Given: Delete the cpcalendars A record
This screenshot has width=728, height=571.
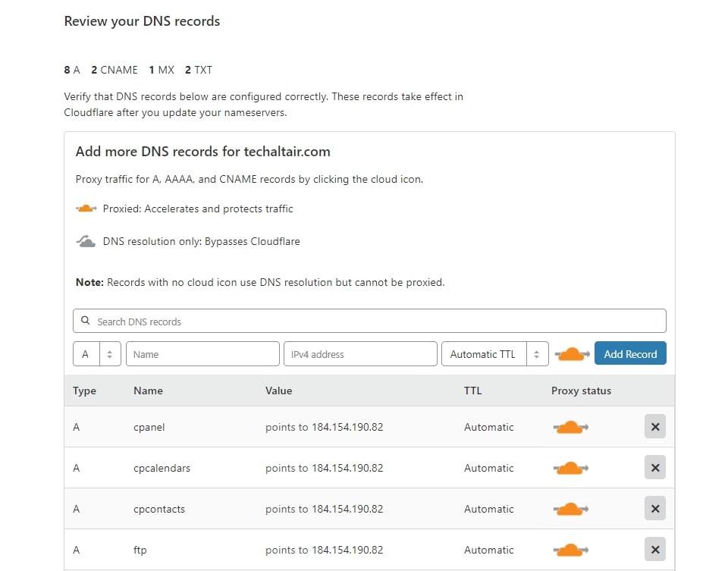Looking at the screenshot, I should [x=654, y=467].
